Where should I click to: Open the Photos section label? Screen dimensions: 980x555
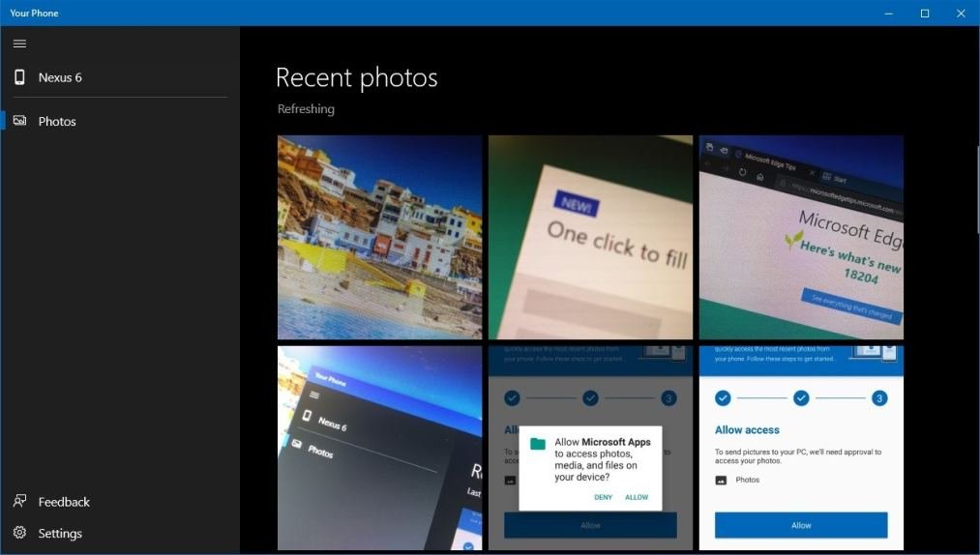click(57, 122)
